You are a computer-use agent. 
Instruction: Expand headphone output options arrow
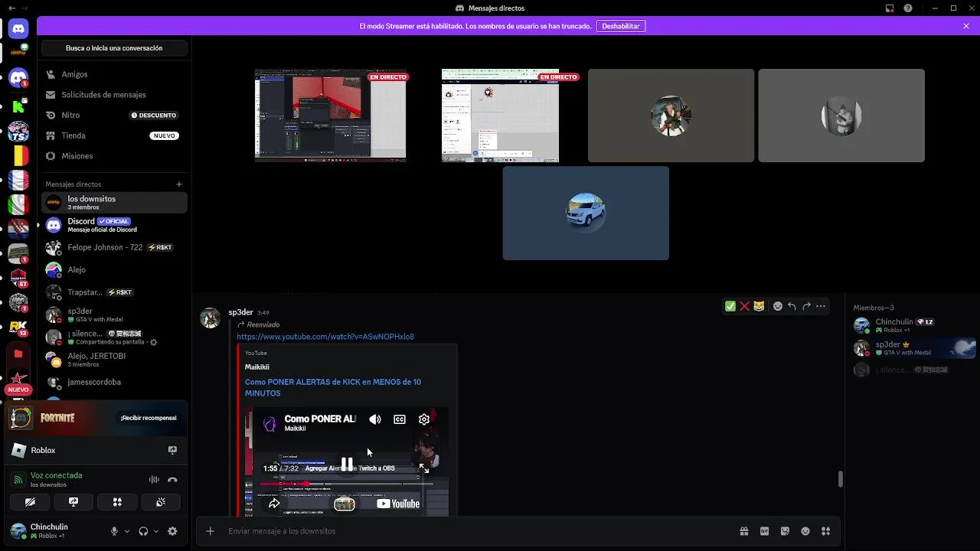[156, 531]
